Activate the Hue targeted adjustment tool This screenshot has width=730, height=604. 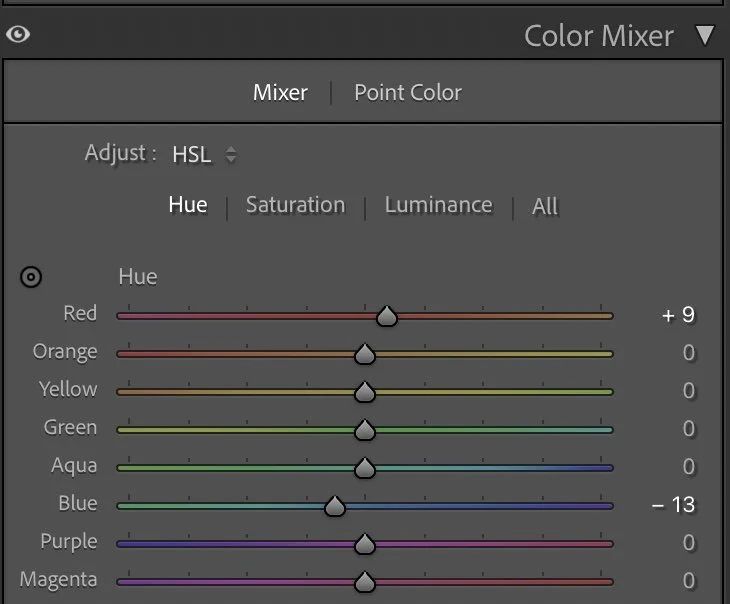point(31,277)
